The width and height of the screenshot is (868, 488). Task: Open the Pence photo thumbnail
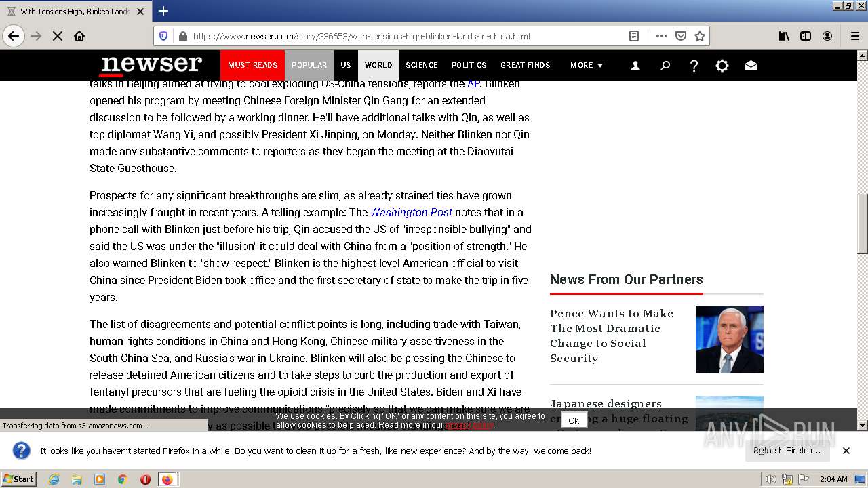[x=730, y=340]
